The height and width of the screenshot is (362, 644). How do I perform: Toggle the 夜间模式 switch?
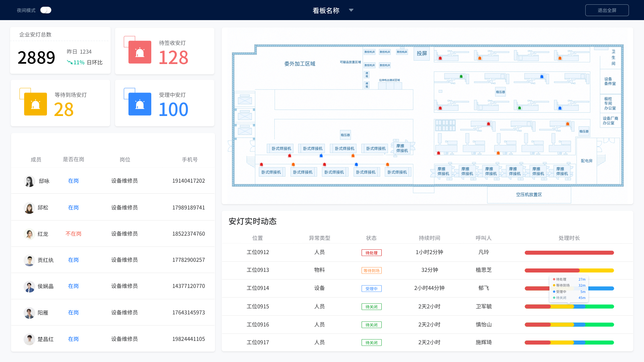click(46, 10)
